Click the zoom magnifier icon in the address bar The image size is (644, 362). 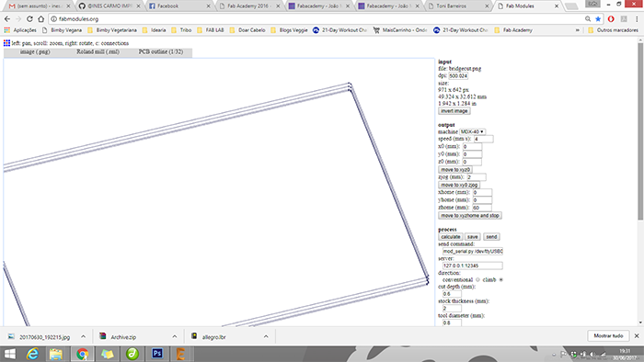(x=588, y=19)
